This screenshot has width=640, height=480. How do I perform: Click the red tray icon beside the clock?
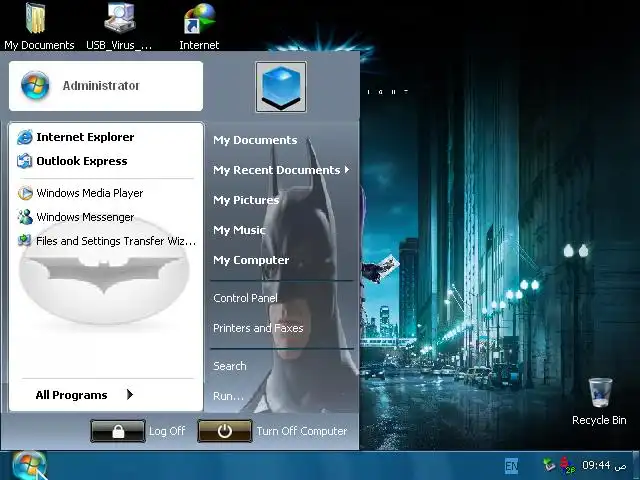pyautogui.click(x=567, y=465)
